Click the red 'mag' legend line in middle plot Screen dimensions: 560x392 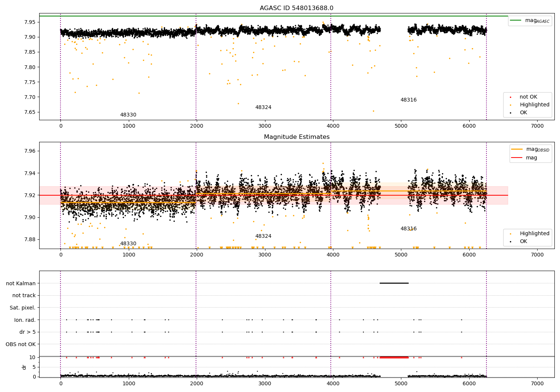(517, 158)
